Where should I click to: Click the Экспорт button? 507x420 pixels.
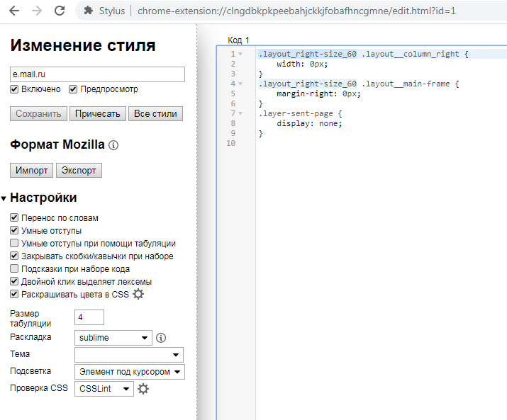tap(79, 170)
